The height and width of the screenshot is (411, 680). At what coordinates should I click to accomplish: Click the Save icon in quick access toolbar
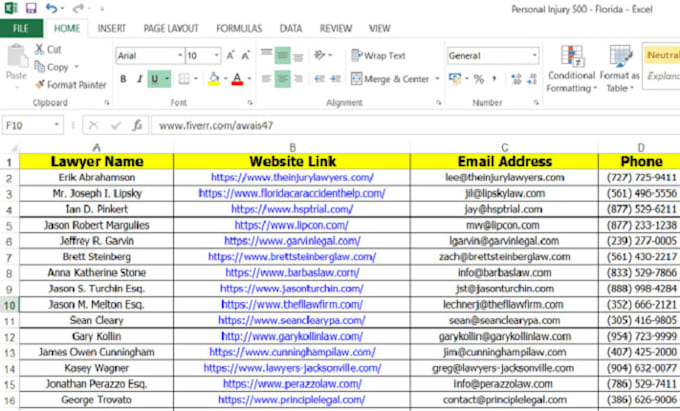(x=31, y=8)
